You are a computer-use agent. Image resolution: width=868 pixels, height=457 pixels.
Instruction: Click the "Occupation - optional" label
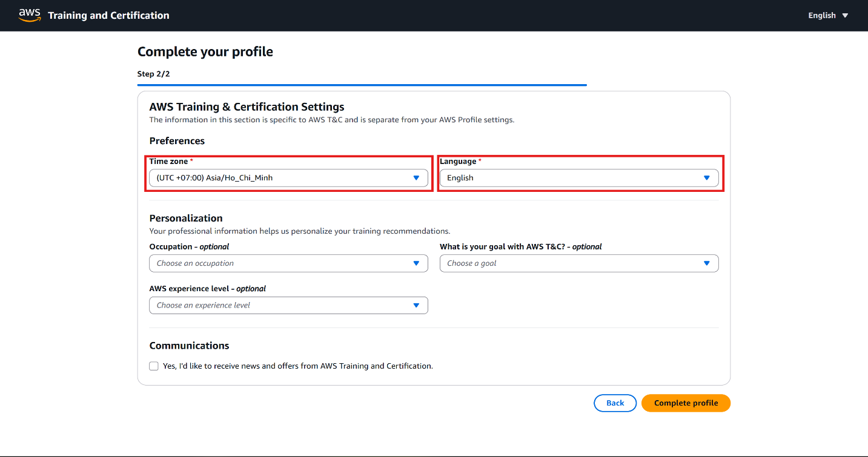point(190,247)
